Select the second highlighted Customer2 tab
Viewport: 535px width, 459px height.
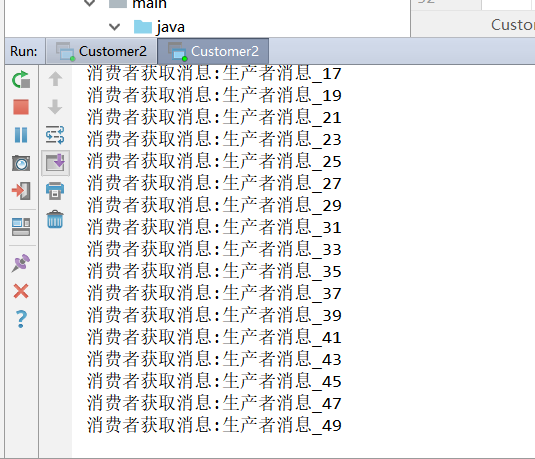click(x=213, y=52)
